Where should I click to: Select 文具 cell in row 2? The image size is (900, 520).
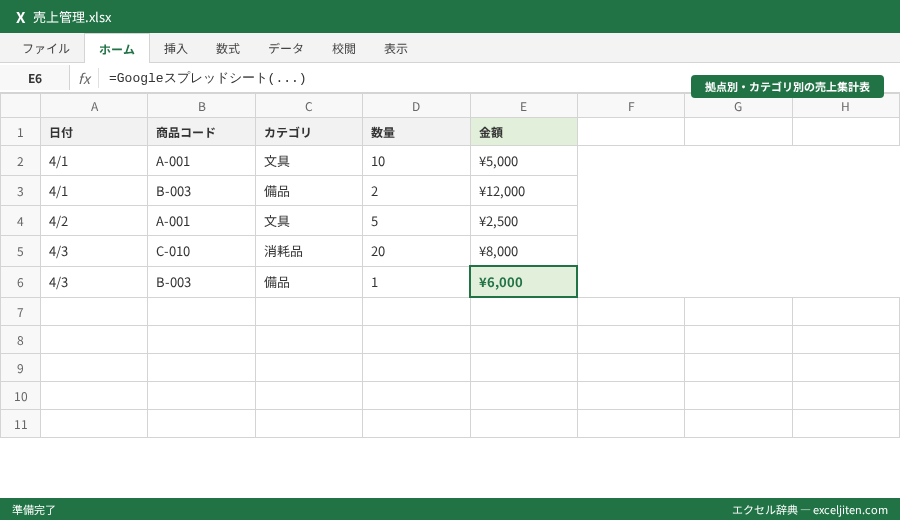[x=309, y=161]
